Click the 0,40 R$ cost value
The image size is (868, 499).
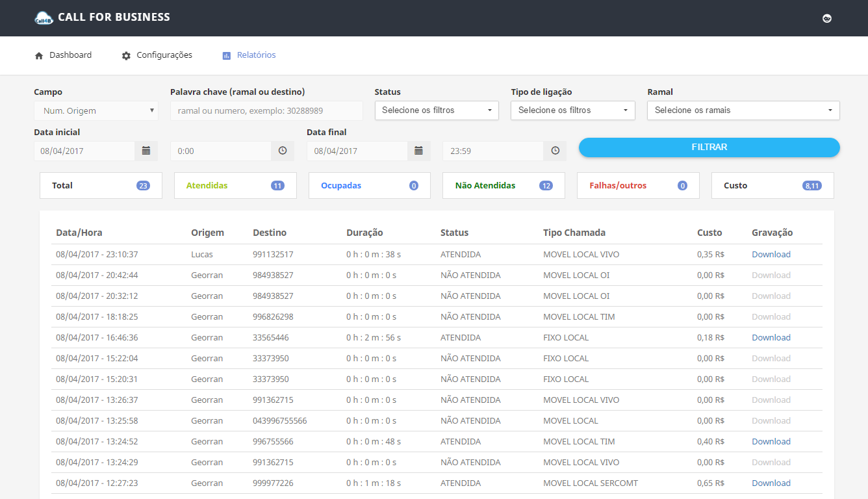click(711, 441)
